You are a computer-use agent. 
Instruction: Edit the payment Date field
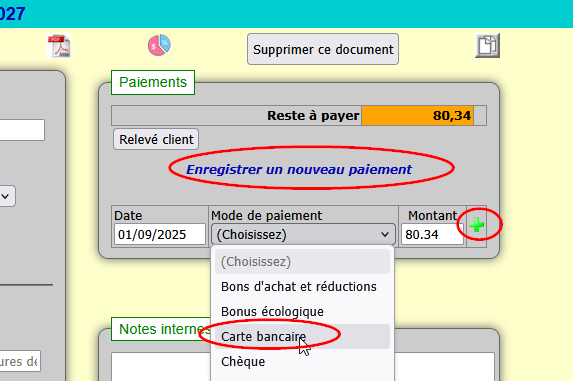[x=160, y=235]
